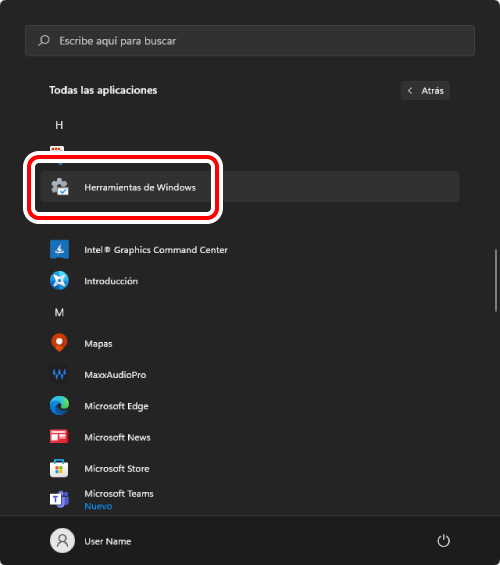
Task: Click the power button icon
Action: pos(443,540)
